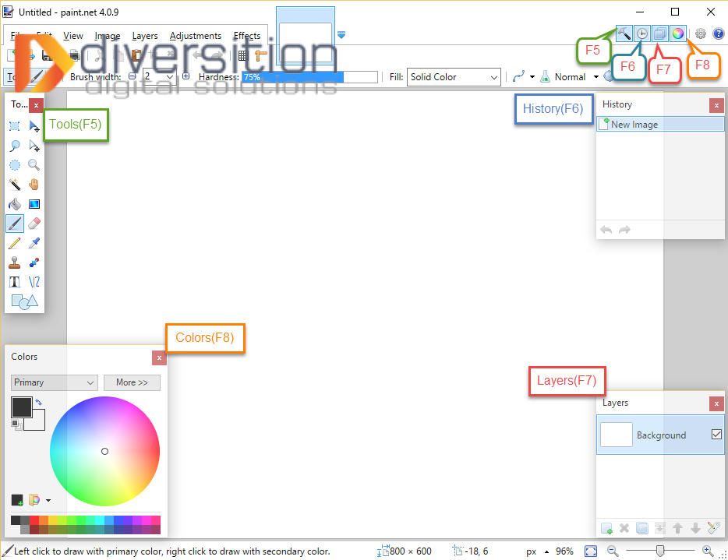Click the Zoom In magnifier in status bar
Screen dimensions: 728x560
pyautogui.click(x=708, y=551)
